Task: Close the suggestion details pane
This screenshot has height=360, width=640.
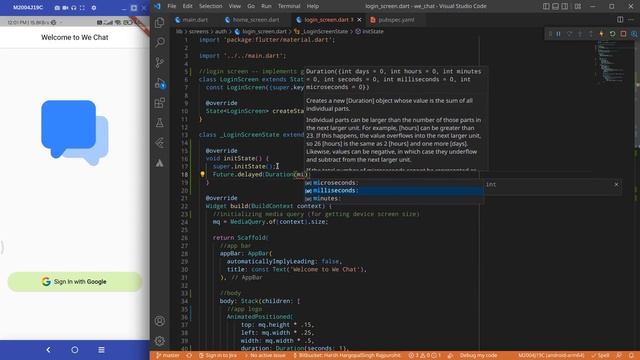Action: [x=616, y=184]
